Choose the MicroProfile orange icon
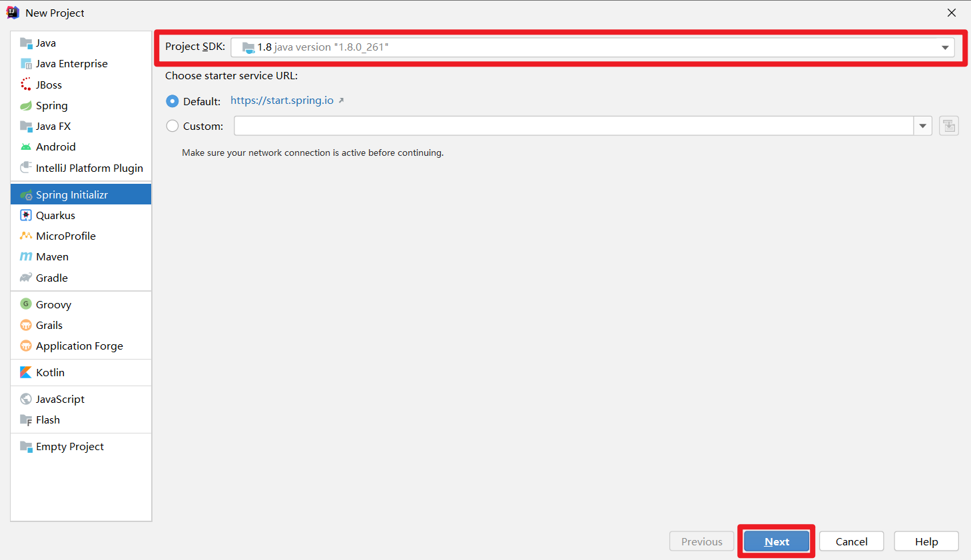The width and height of the screenshot is (971, 560). [x=26, y=236]
